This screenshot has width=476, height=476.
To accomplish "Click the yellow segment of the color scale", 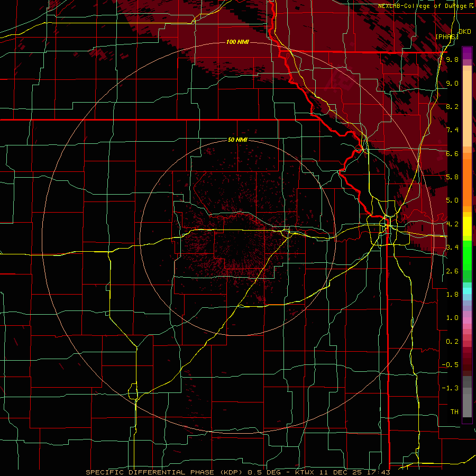I will 467,226.
